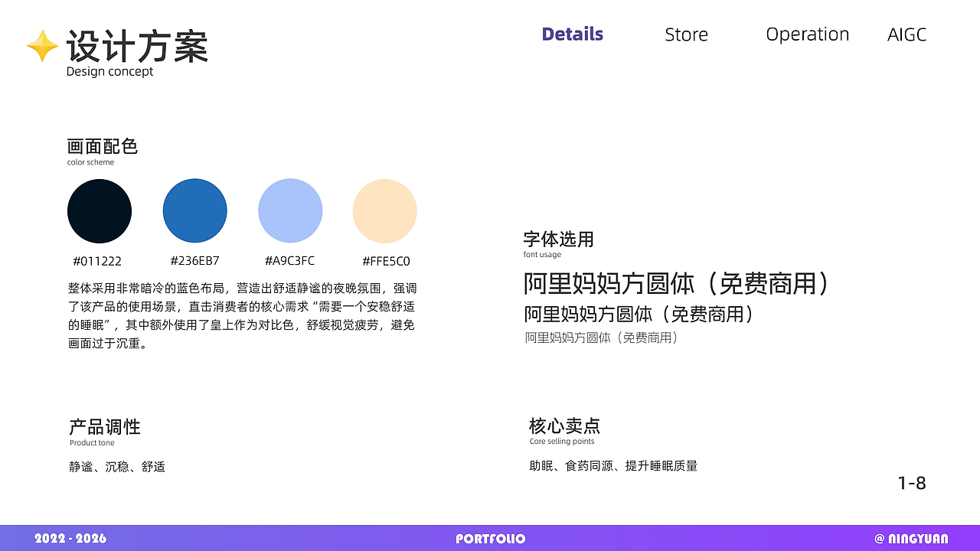Select the #FFE5C0 hex value

tap(386, 261)
